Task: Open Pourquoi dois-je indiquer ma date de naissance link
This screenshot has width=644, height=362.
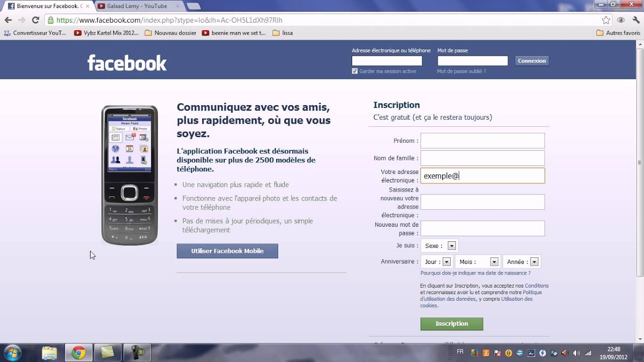Action: (x=475, y=273)
